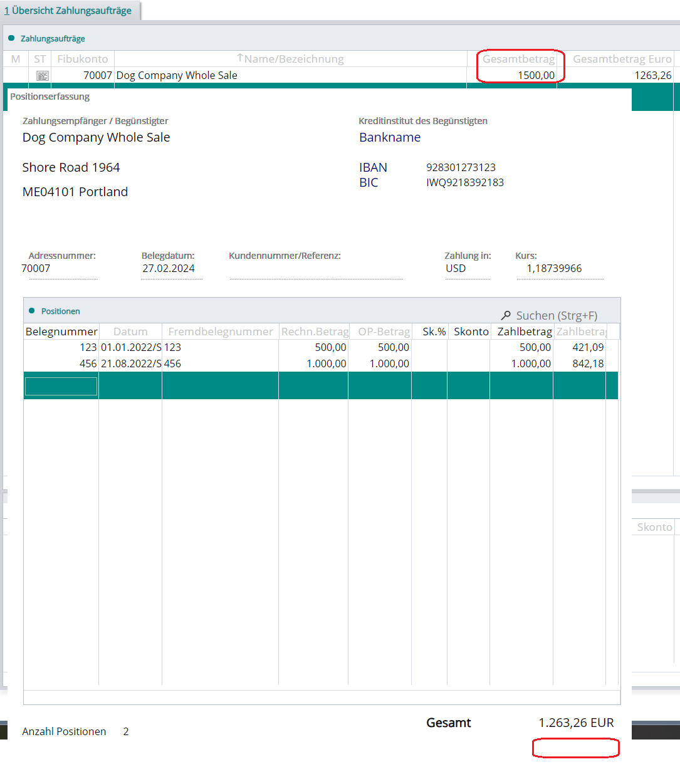
Task: Sort by the Fibukonto column header
Action: (83, 59)
